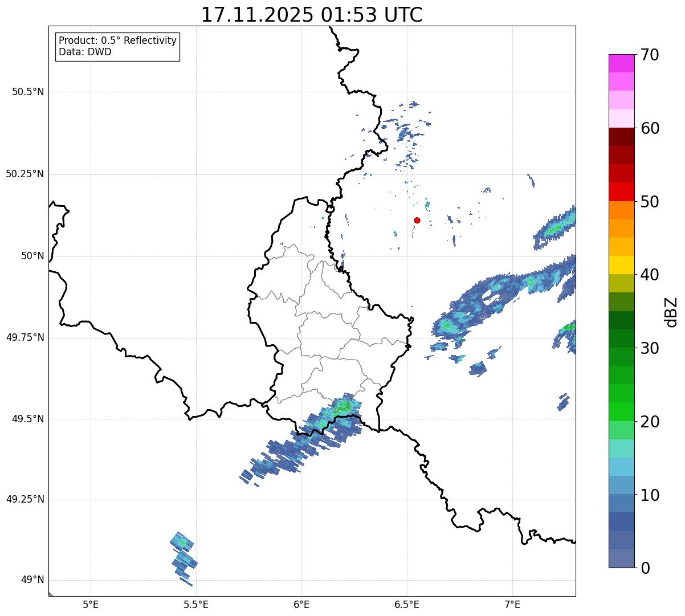685x616 pixels.
Task: Click the 70 tick on the colorbar
Action: pos(650,55)
